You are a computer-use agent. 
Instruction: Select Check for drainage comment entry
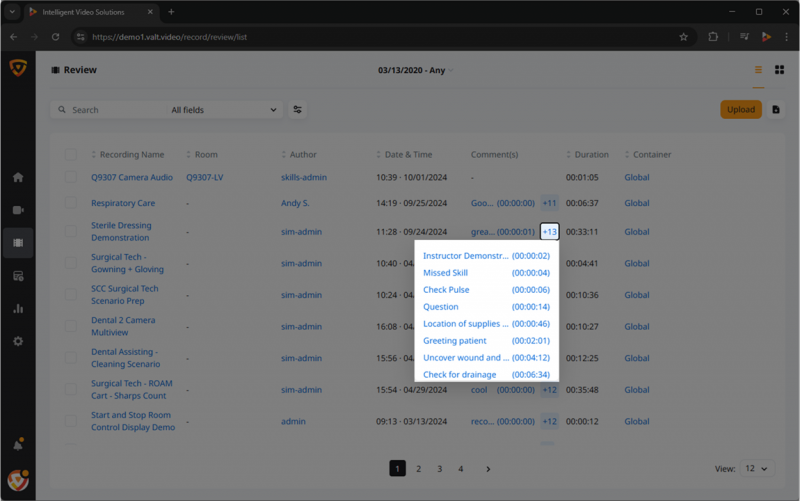460,374
